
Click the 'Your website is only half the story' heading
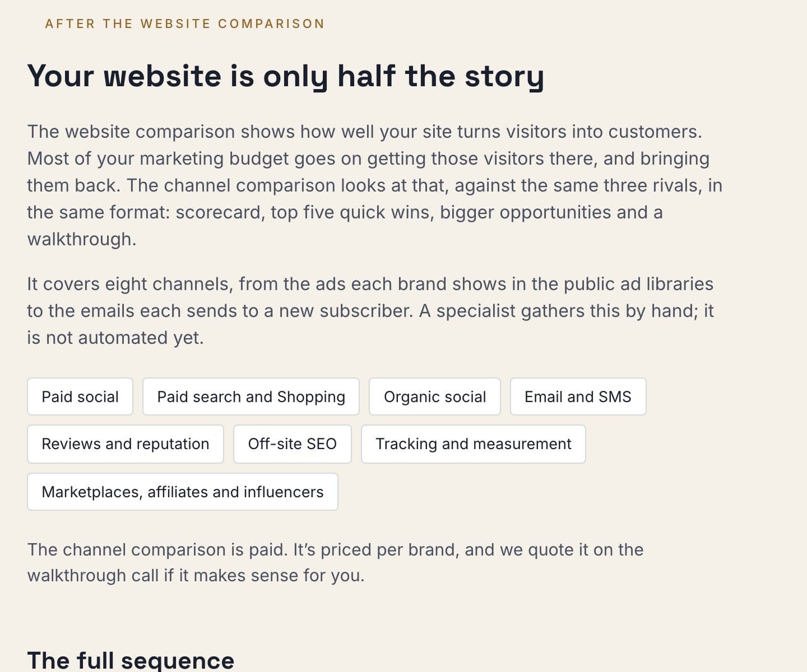pos(286,76)
